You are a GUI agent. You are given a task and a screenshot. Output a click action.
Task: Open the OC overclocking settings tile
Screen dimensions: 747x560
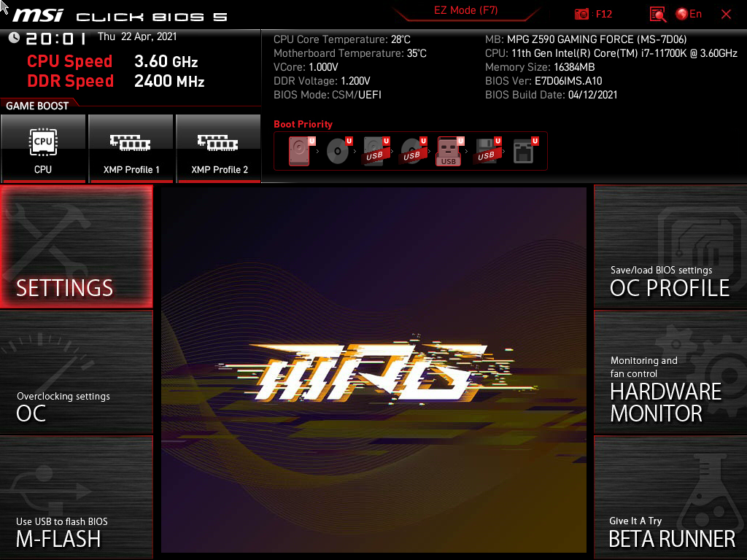(x=76, y=373)
